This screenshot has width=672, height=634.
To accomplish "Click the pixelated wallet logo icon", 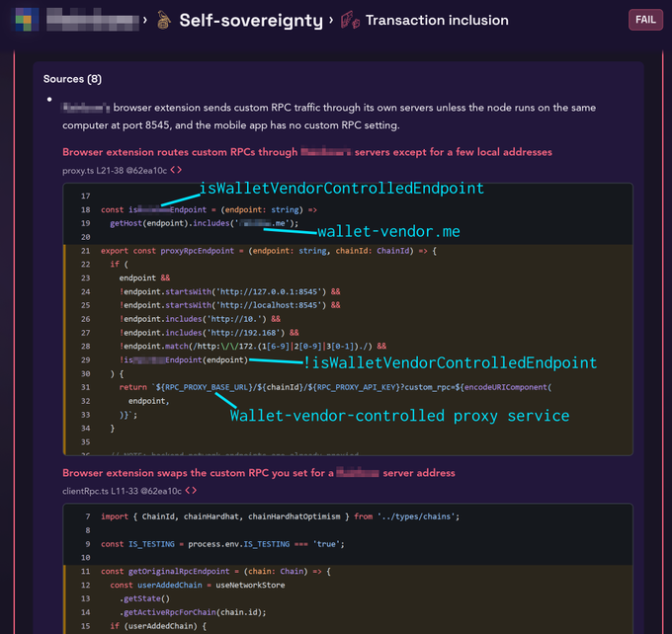I will (26, 20).
